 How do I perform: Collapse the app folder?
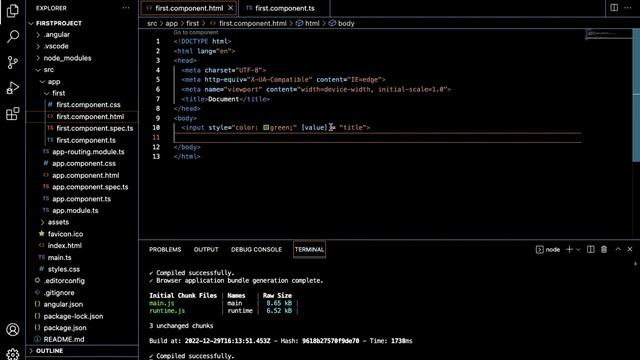coord(54,82)
